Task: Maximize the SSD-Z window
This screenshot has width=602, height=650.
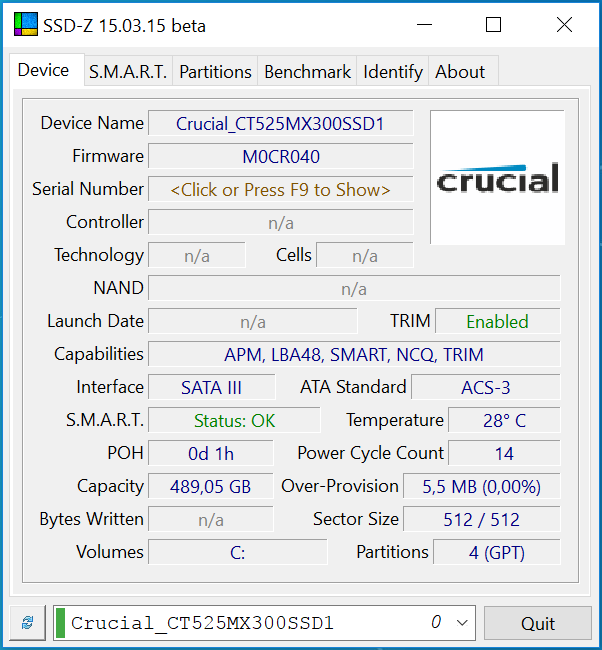Action: pos(493,25)
